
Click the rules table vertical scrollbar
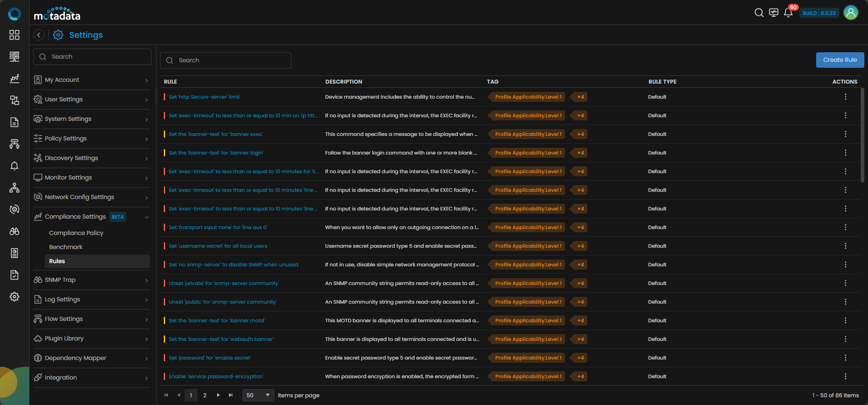(862, 135)
